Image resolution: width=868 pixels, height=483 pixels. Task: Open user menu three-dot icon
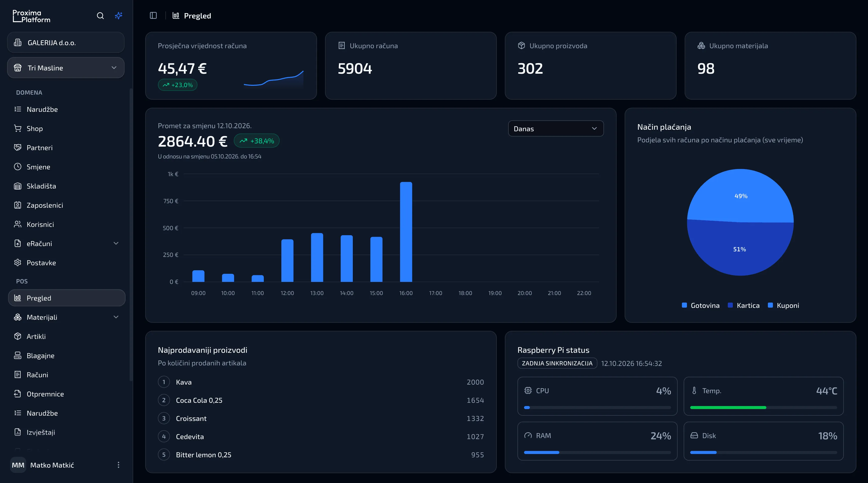(118, 465)
